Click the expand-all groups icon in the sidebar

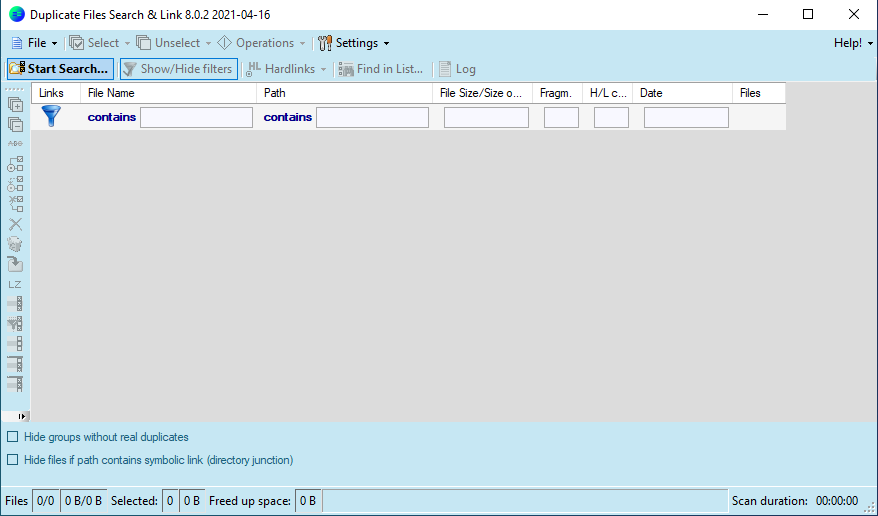15,104
